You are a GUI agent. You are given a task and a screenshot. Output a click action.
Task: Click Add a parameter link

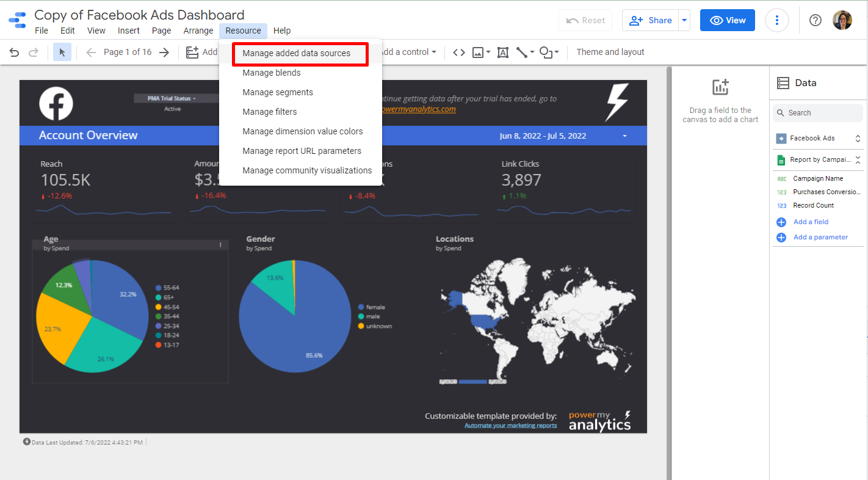[x=820, y=237]
